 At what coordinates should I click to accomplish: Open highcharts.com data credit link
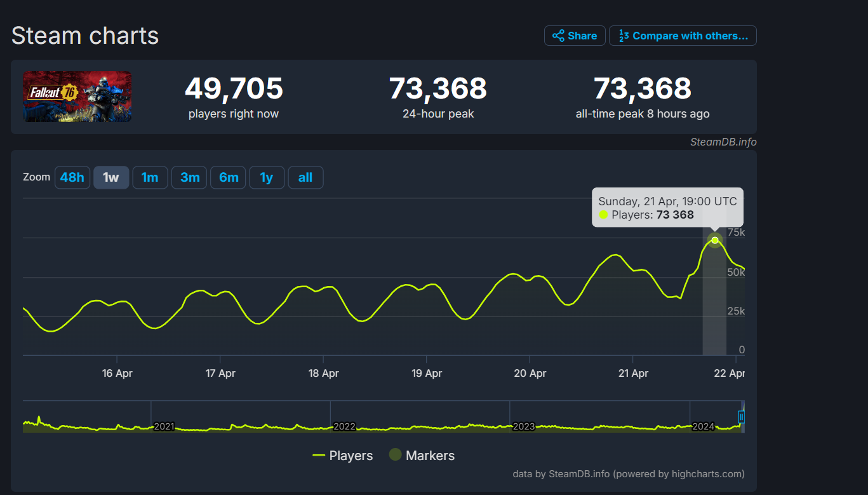click(x=628, y=474)
